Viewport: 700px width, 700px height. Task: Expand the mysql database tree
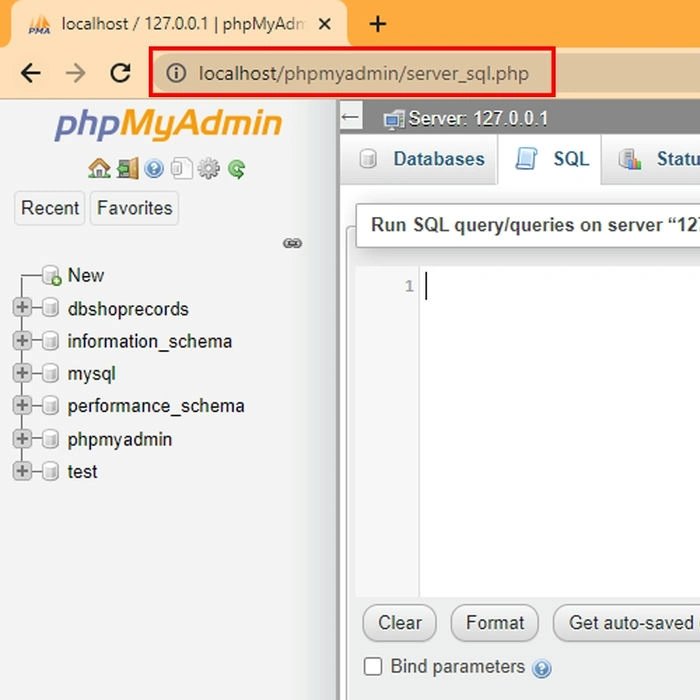(22, 373)
